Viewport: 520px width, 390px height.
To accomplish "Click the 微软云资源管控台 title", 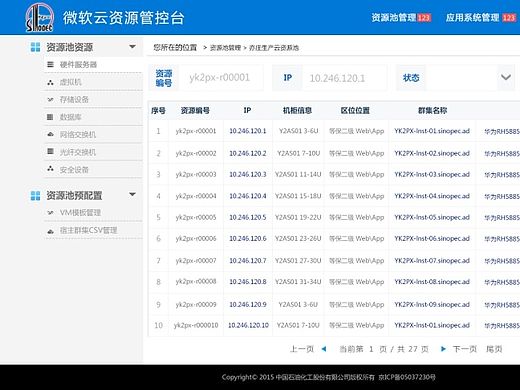I will coord(124,18).
